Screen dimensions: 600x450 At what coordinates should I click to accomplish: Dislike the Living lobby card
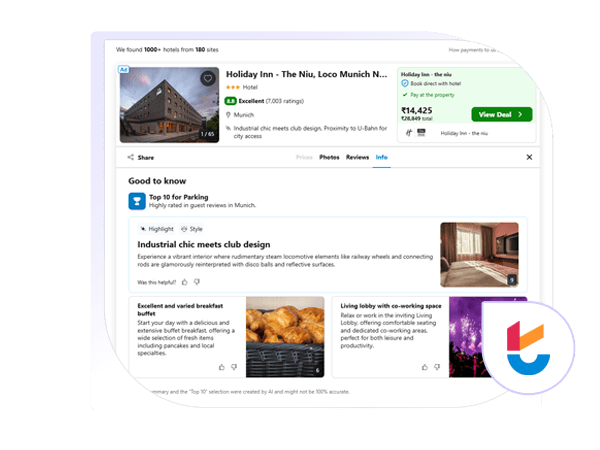pyautogui.click(x=437, y=367)
